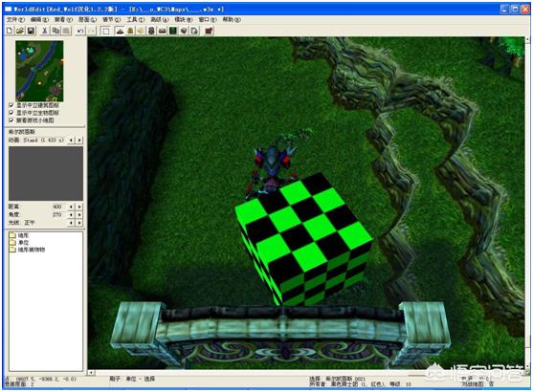Toggle 显示中立建筑图标 checkbox
This screenshot has height=392, width=533.
click(x=11, y=105)
